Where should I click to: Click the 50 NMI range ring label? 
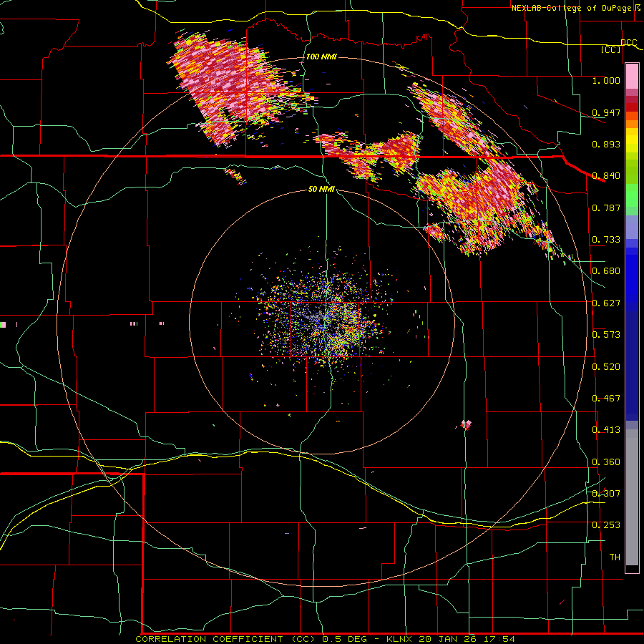click(321, 189)
